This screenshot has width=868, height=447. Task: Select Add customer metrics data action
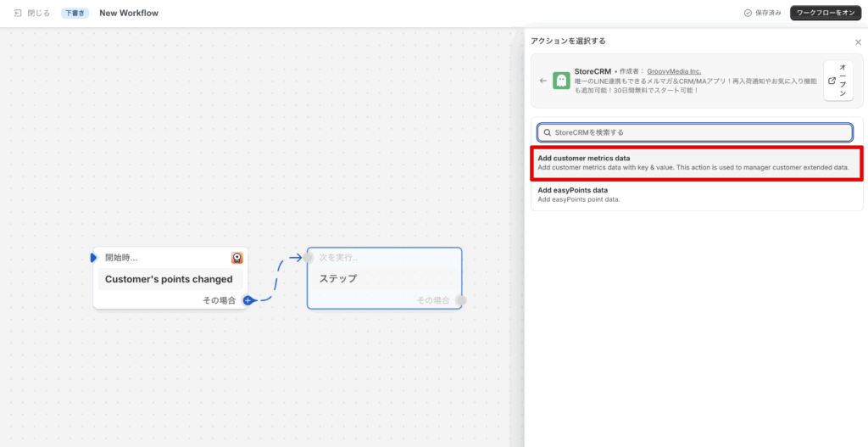pyautogui.click(x=697, y=163)
